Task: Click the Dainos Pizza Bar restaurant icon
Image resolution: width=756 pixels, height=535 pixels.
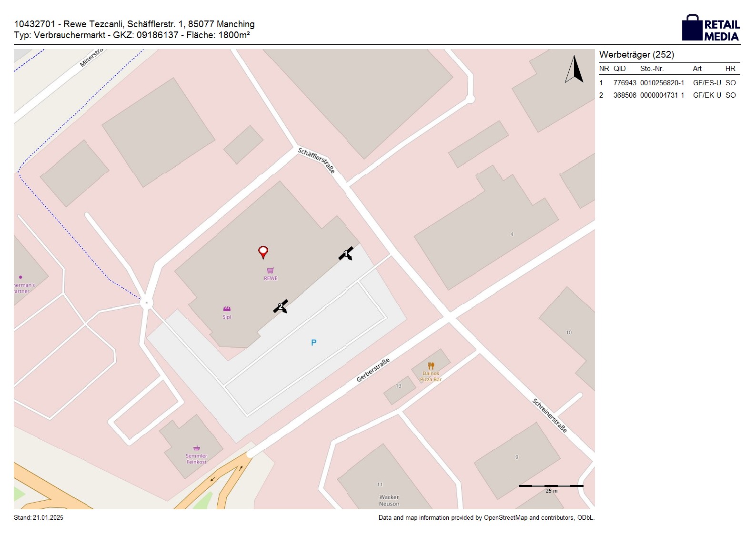Action: [x=431, y=366]
